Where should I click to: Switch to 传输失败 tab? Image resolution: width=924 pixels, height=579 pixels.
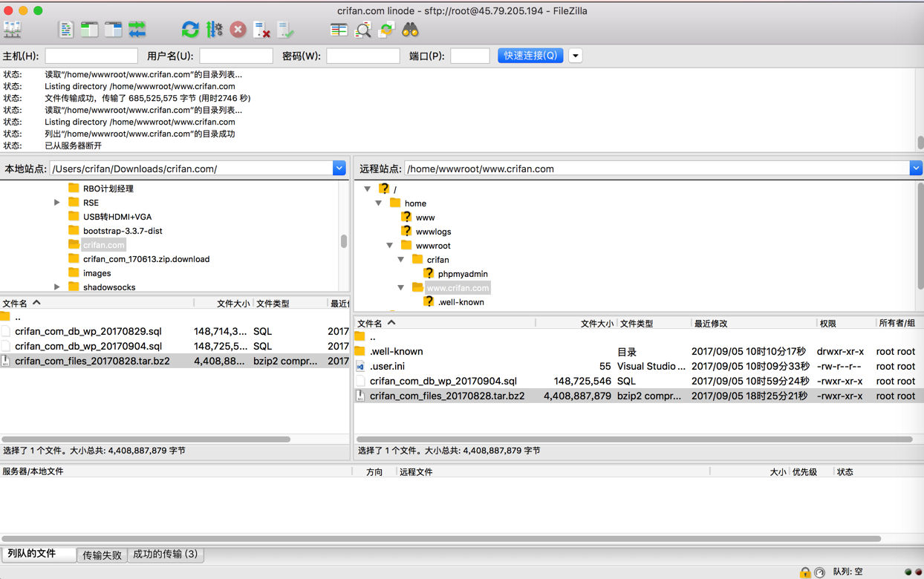point(102,555)
